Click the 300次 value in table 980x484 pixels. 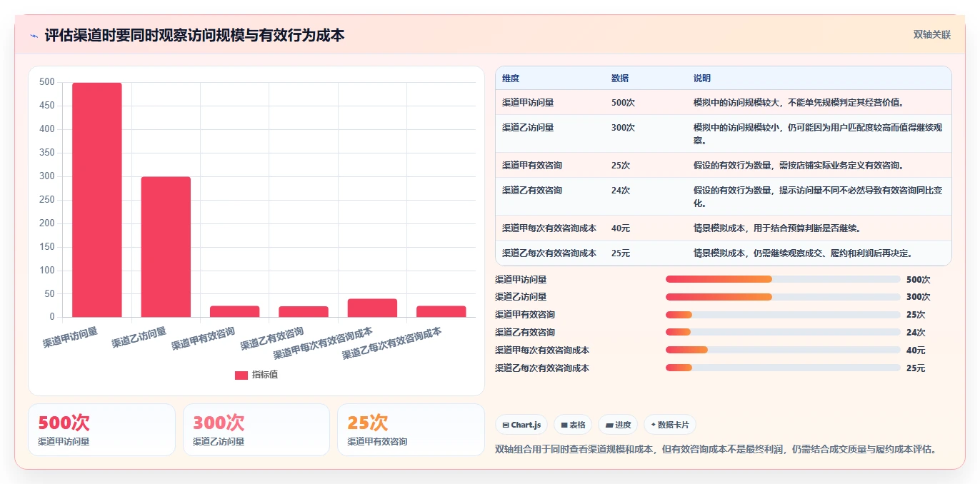tap(623, 128)
